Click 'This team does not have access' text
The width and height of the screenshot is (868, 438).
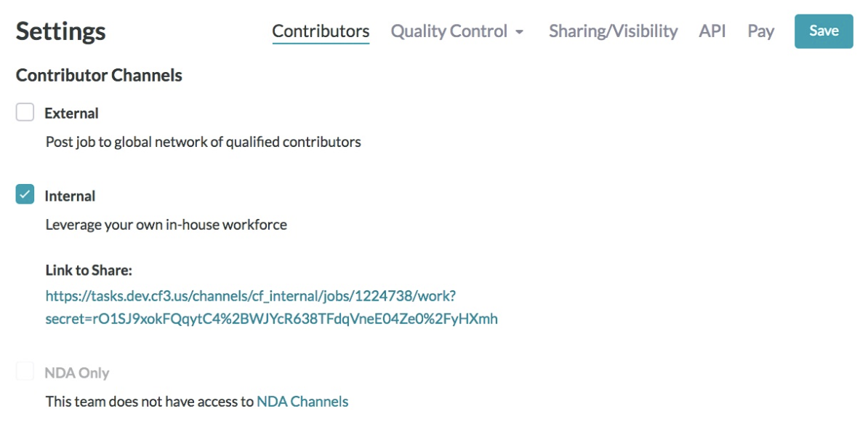(150, 402)
